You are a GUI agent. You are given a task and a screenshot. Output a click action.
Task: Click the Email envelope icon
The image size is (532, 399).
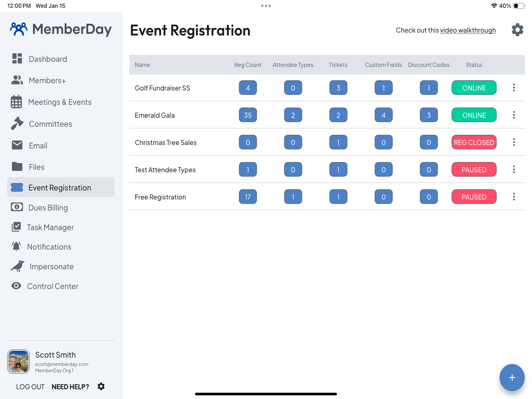(x=17, y=145)
